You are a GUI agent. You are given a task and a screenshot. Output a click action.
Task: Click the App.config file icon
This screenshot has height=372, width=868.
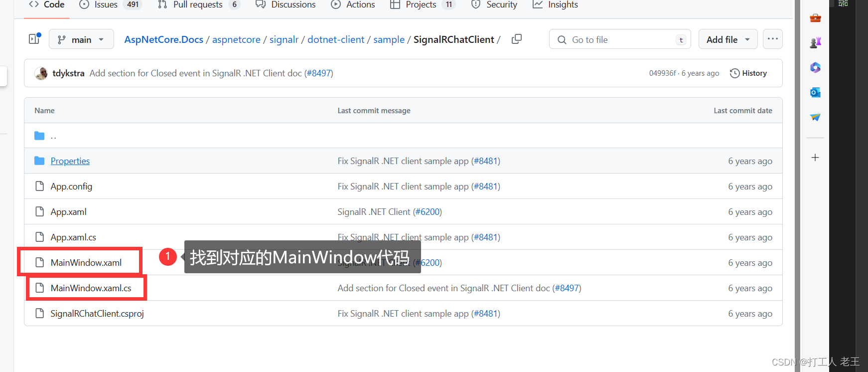40,186
